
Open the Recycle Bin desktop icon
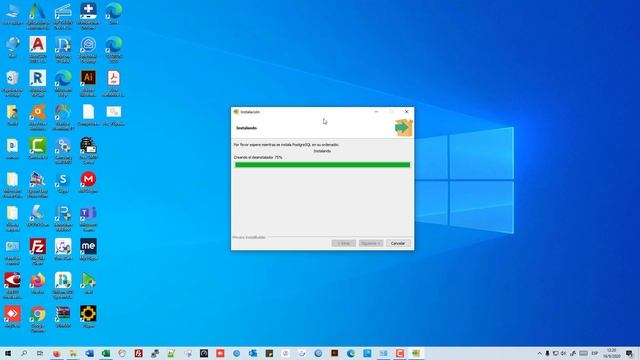coord(12,83)
